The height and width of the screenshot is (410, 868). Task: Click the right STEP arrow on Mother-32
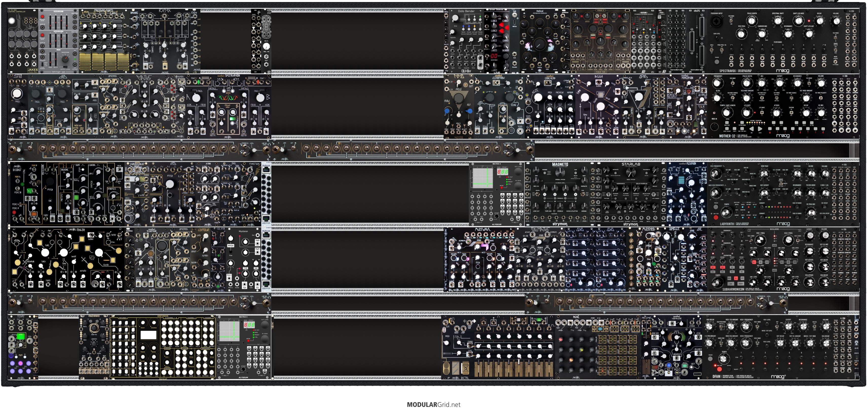(x=760, y=129)
